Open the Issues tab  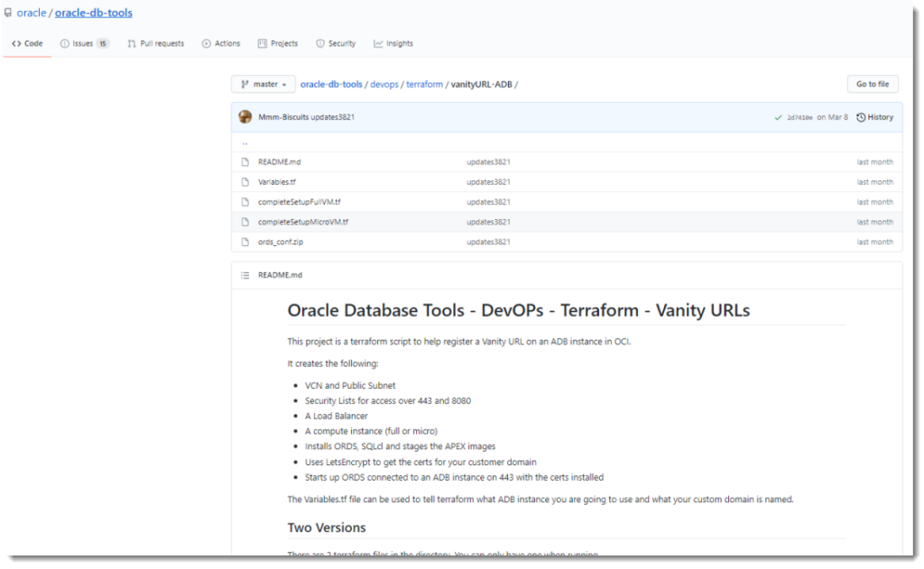pyautogui.click(x=84, y=43)
